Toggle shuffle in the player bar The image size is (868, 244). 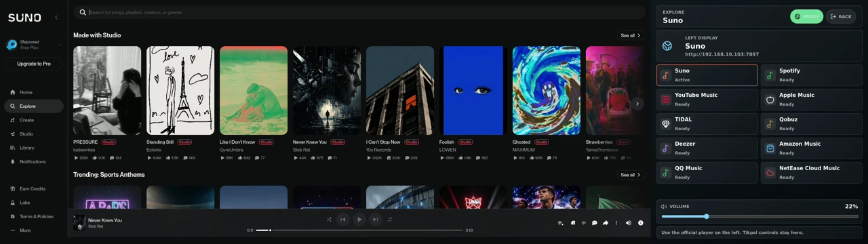pyautogui.click(x=329, y=220)
